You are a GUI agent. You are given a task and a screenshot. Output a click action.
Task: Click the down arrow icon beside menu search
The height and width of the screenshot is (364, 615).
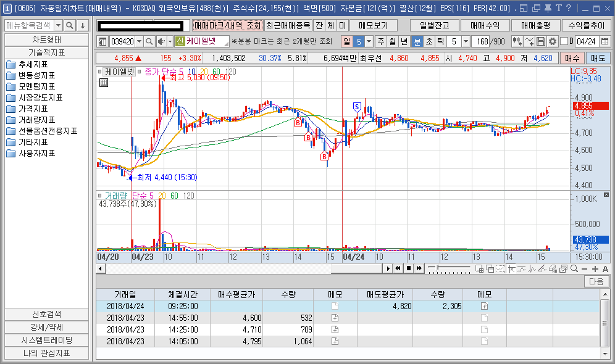click(x=82, y=25)
